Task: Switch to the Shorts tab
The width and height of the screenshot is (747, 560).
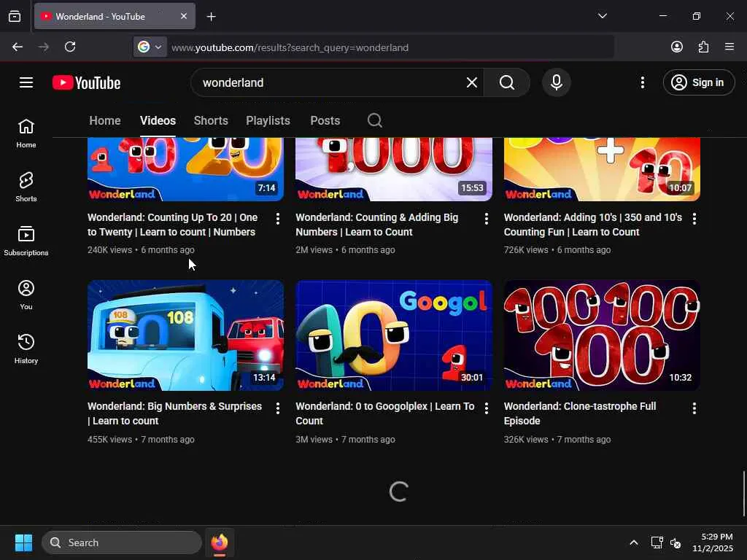Action: pyautogui.click(x=211, y=120)
